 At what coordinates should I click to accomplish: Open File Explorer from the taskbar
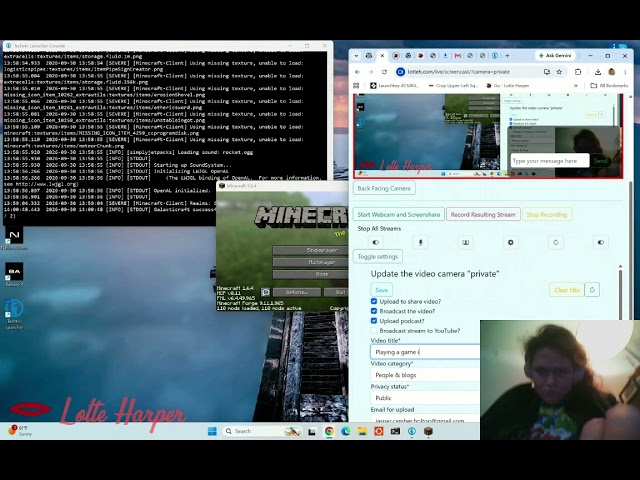362,431
